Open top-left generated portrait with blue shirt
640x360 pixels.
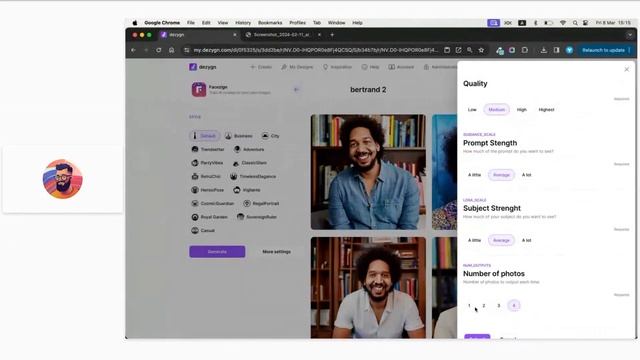pyautogui.click(x=368, y=172)
